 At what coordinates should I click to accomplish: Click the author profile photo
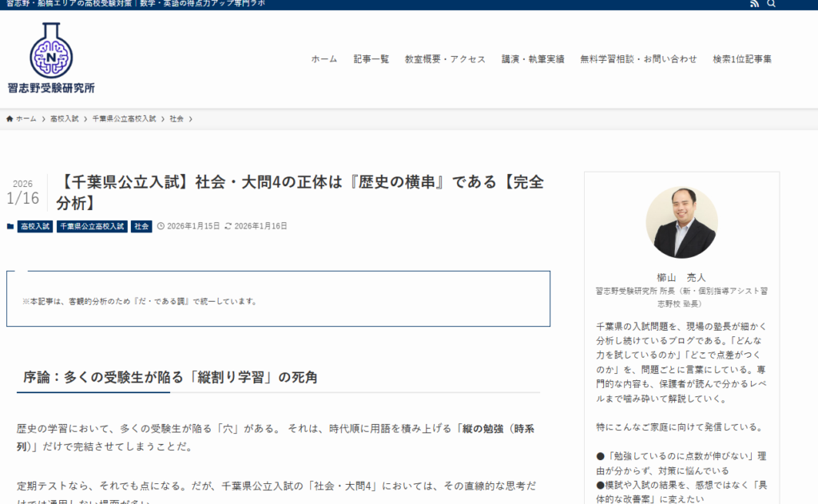point(681,222)
